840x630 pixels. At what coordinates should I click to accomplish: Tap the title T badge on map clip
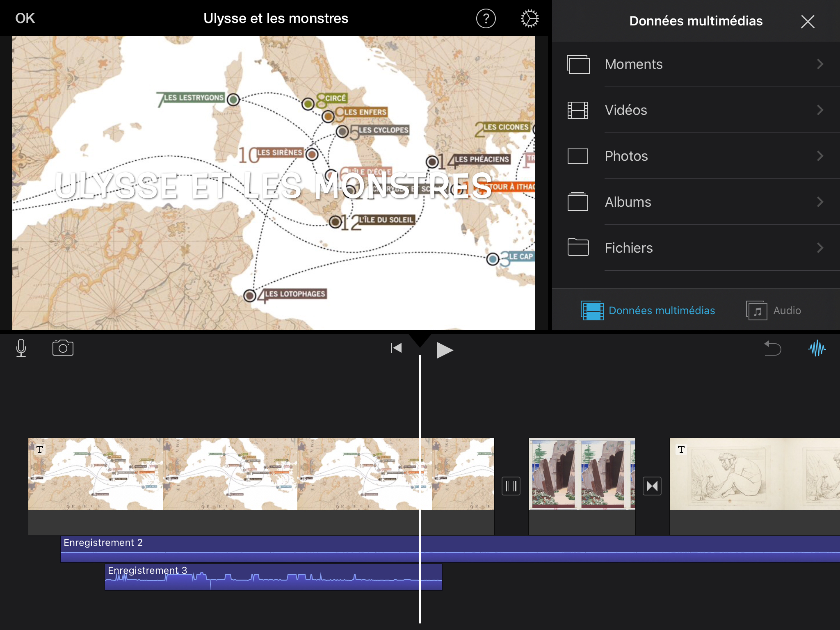(x=40, y=450)
